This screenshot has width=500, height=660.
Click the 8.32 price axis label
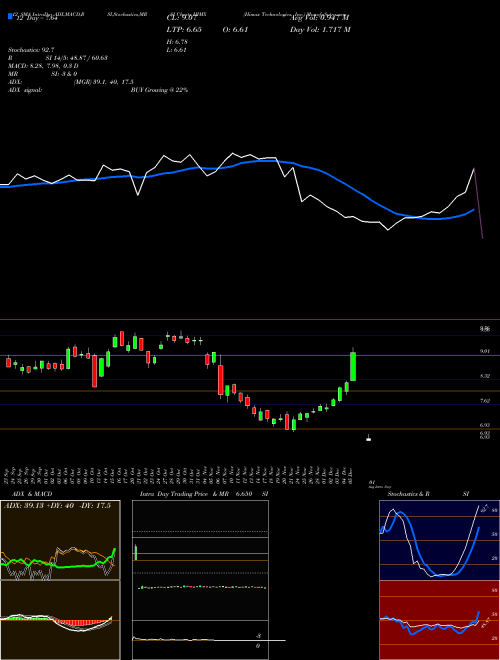point(484,375)
